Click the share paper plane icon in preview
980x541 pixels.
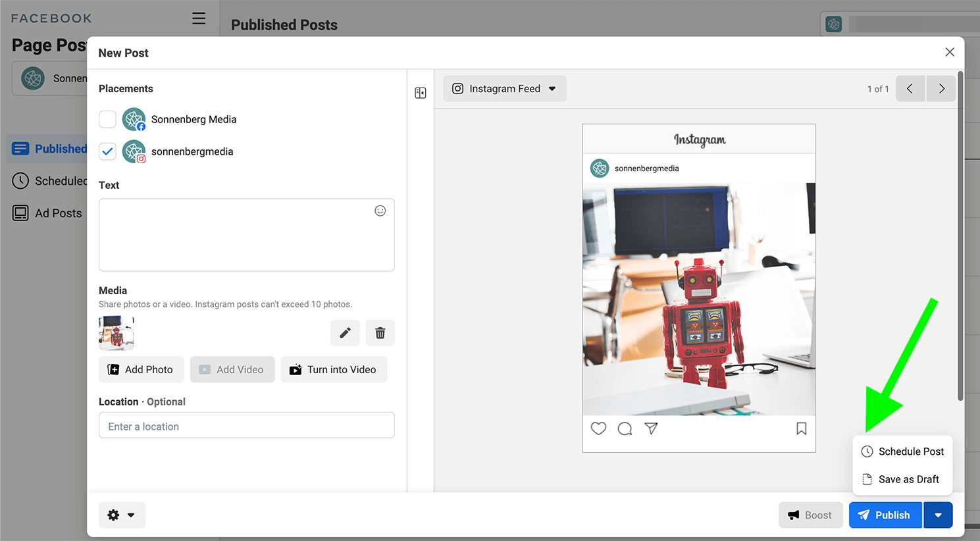[651, 428]
